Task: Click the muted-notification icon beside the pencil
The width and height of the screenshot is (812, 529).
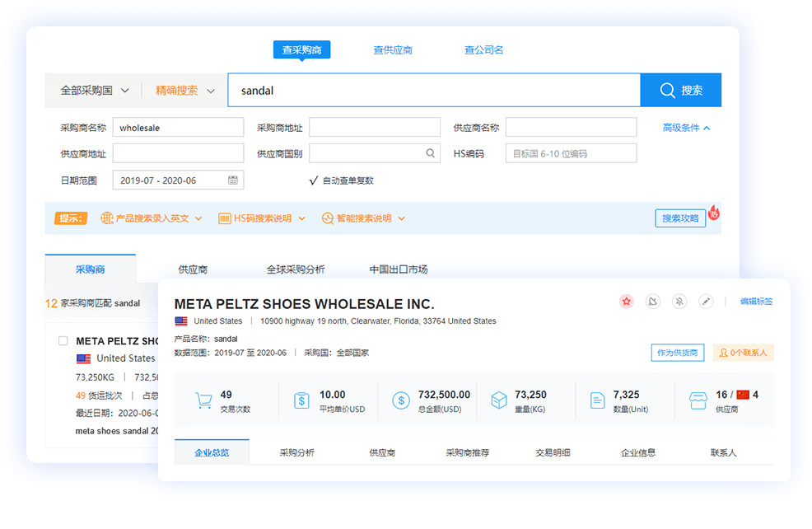Action: pyautogui.click(x=679, y=302)
